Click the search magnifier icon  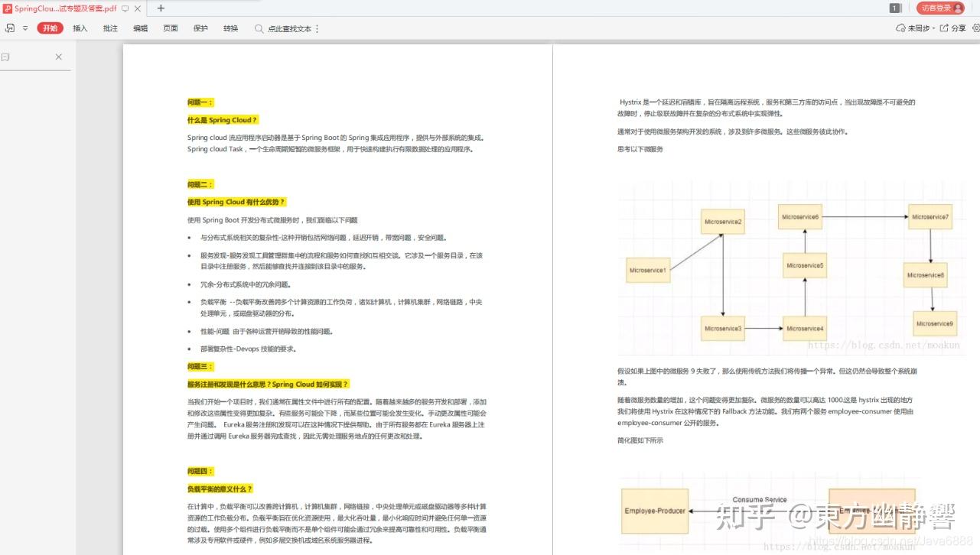pyautogui.click(x=259, y=28)
